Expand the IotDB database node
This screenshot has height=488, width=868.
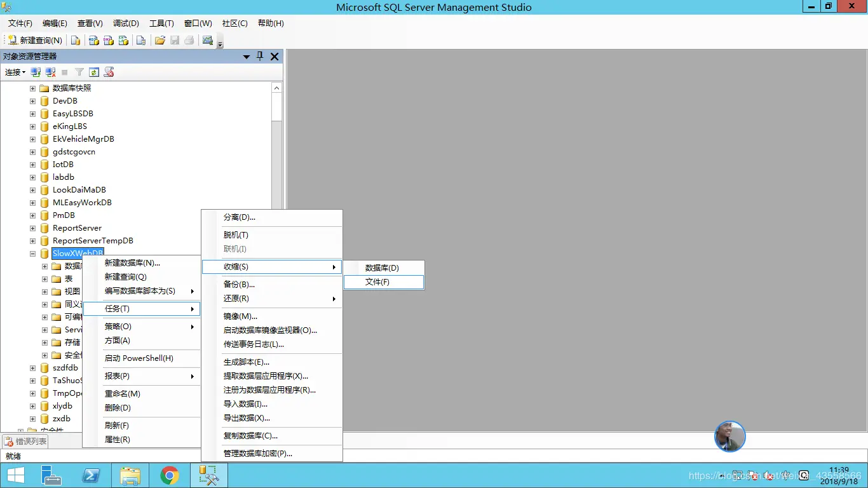(33, 165)
